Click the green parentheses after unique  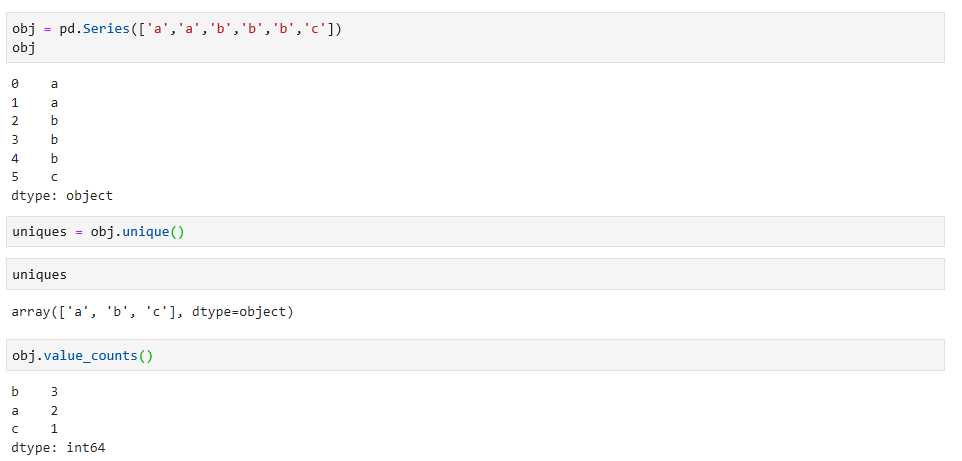[177, 232]
